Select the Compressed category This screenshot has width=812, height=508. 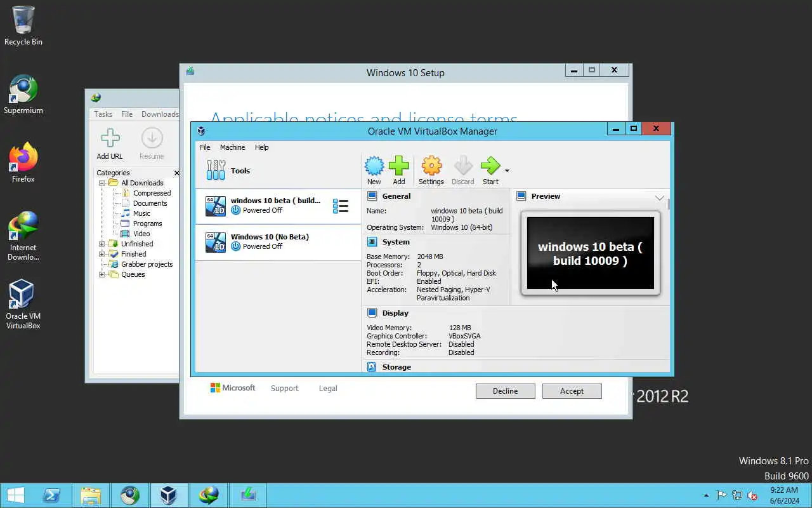click(x=152, y=193)
